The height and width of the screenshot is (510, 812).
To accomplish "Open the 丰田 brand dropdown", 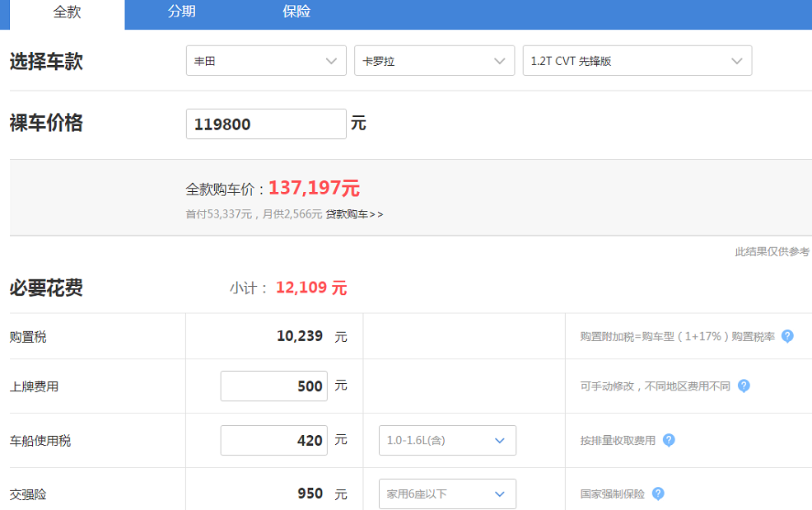I will (266, 61).
